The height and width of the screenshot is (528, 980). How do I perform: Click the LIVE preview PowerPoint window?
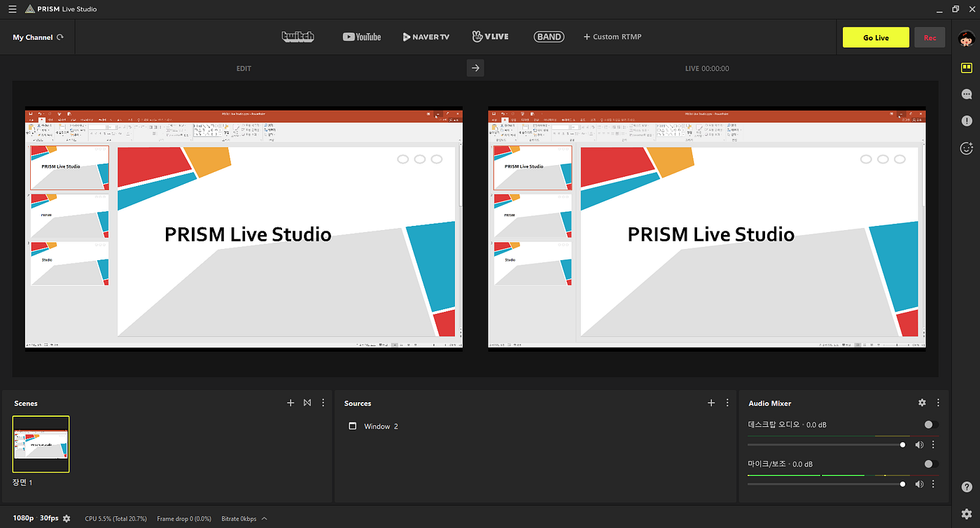(x=707, y=229)
